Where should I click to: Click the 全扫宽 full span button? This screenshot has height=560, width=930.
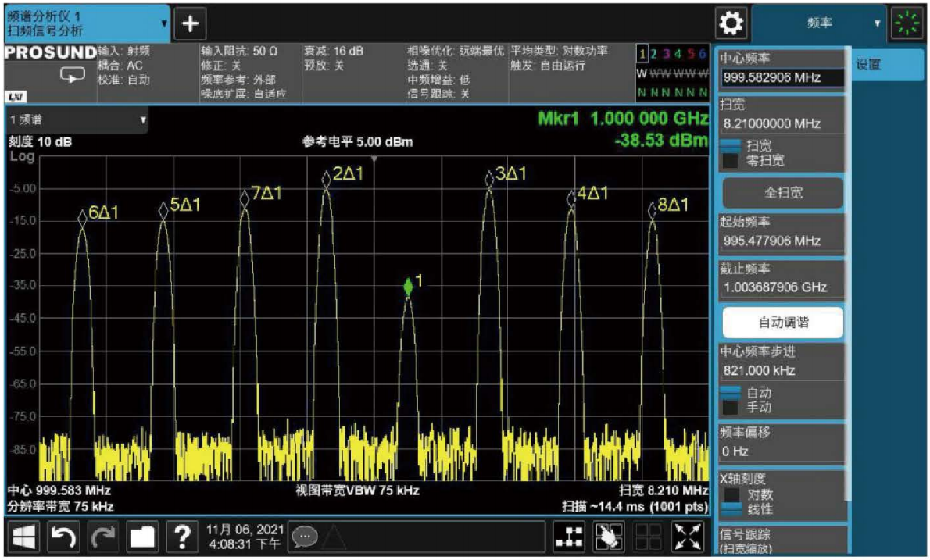click(783, 193)
